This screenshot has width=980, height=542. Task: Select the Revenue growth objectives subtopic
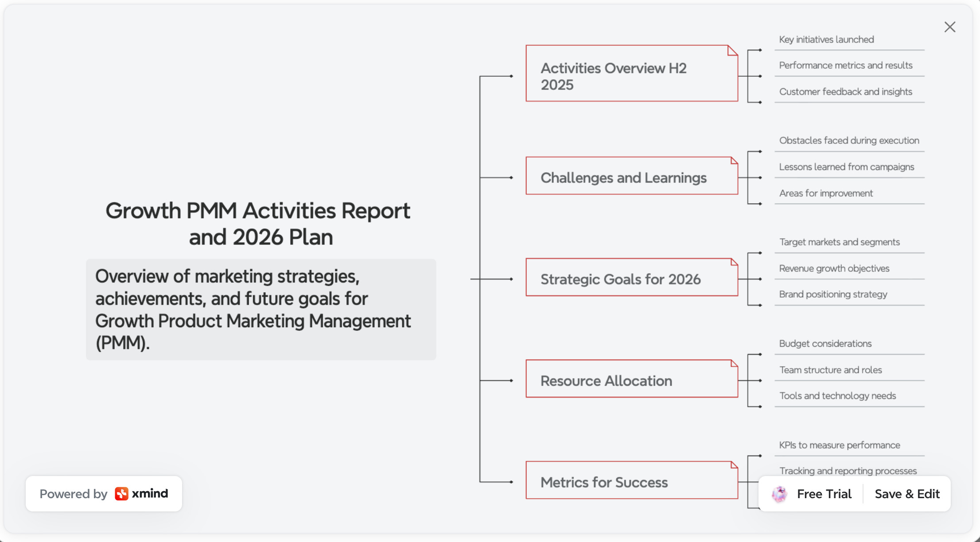(x=834, y=268)
